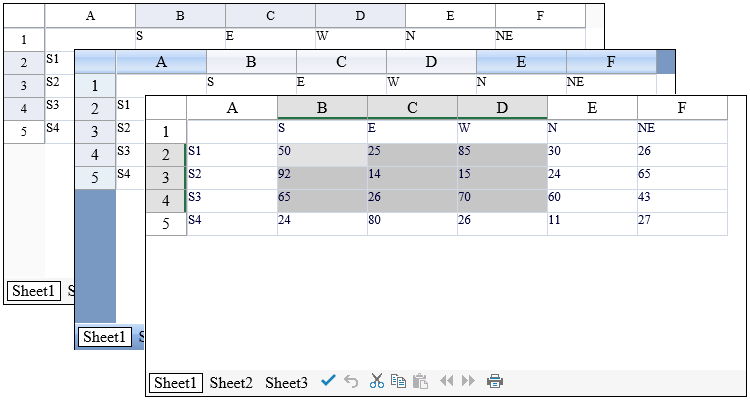Click the undo arrow icon

[351, 381]
